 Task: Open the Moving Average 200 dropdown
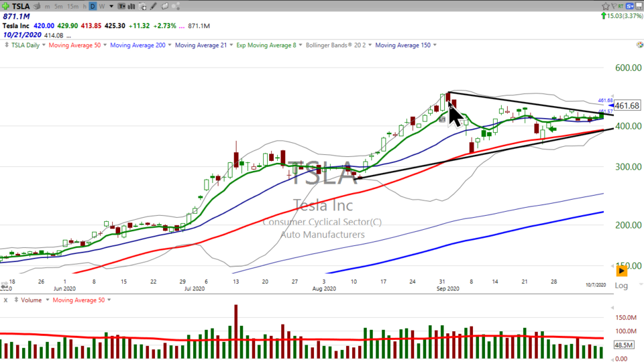point(170,45)
